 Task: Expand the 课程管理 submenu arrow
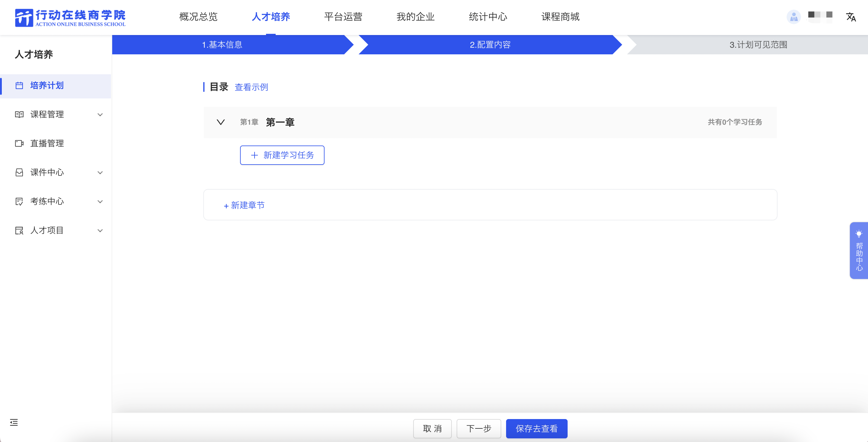pyautogui.click(x=100, y=115)
